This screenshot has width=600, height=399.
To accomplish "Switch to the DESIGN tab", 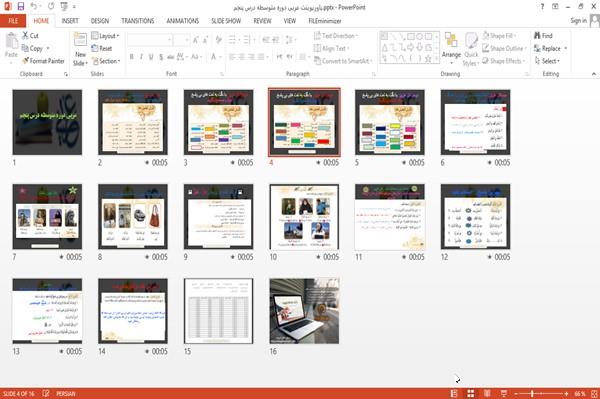I will pyautogui.click(x=99, y=21).
